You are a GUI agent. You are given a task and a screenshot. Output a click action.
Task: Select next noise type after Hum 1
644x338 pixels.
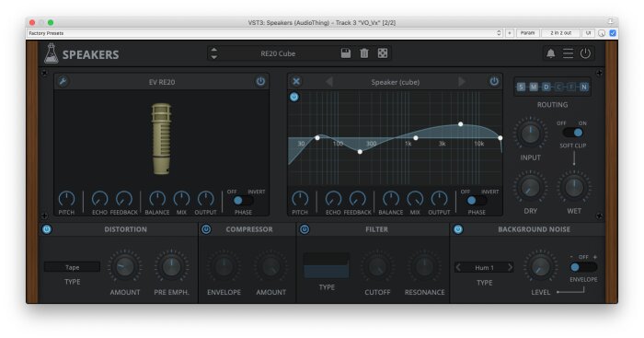tap(510, 267)
